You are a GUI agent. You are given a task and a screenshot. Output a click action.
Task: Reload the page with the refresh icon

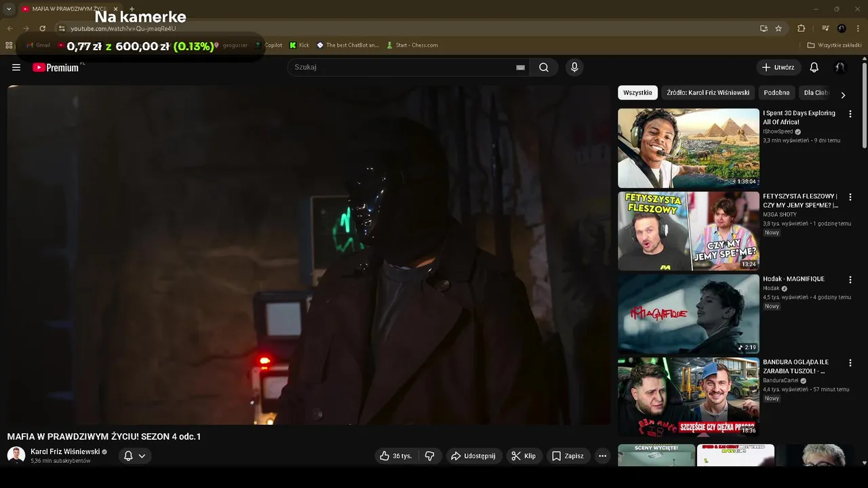click(42, 28)
